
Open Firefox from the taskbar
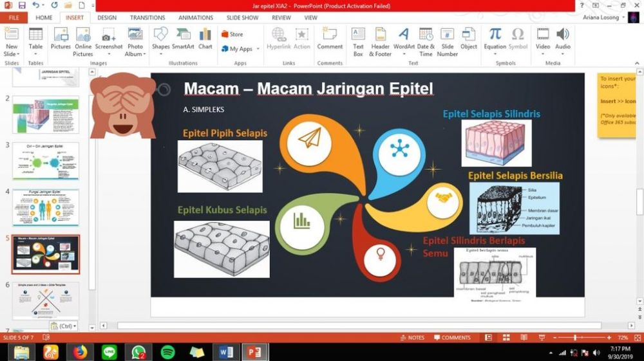point(80,352)
